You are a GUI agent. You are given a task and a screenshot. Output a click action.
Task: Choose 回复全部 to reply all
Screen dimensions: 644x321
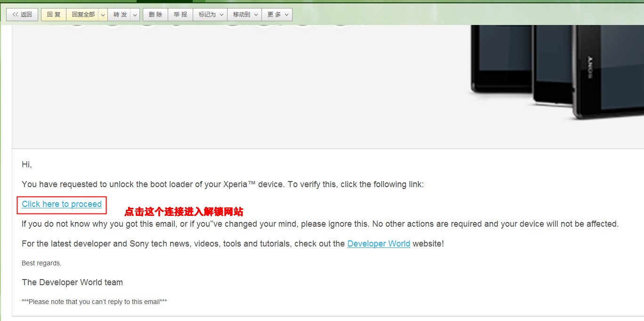[x=83, y=15]
